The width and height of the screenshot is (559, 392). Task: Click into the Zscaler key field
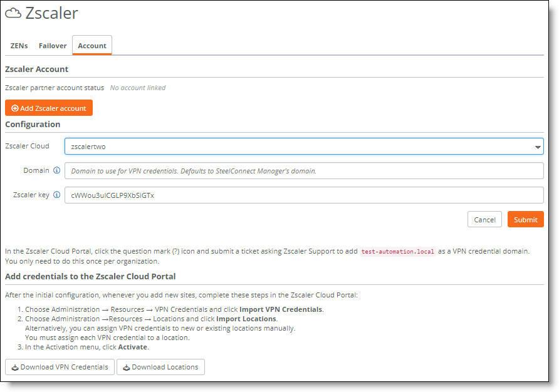click(304, 195)
